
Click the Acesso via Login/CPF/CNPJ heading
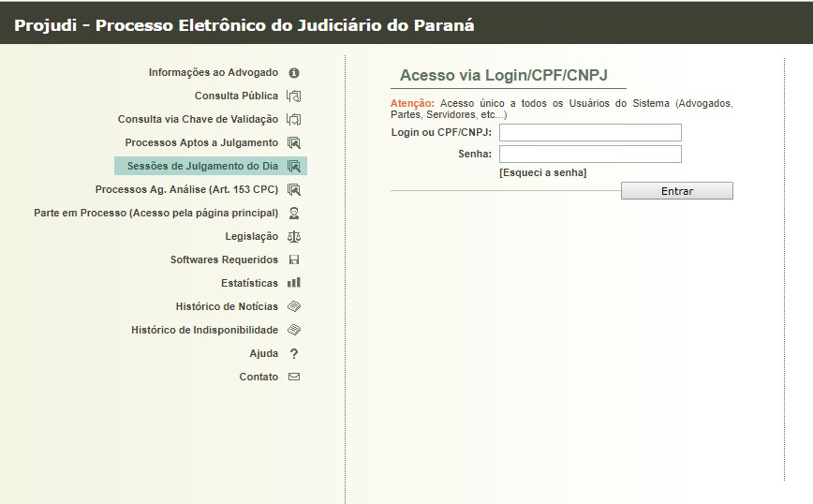click(504, 75)
